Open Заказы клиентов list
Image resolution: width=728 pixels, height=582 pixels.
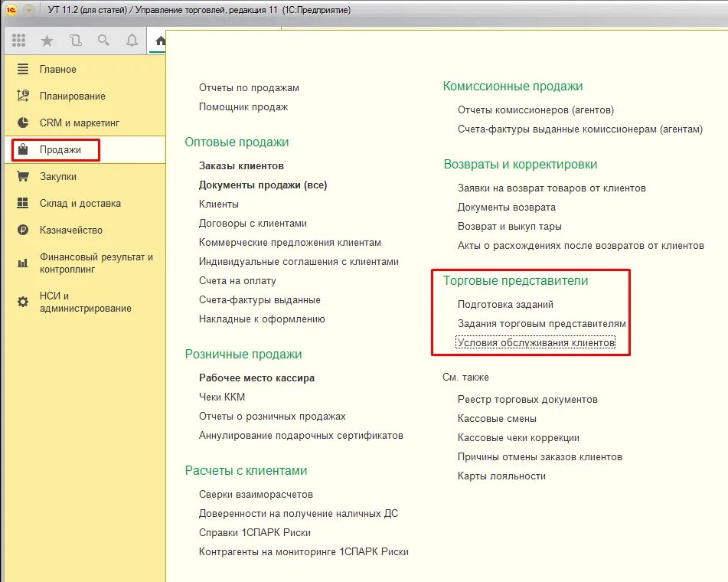pos(241,166)
